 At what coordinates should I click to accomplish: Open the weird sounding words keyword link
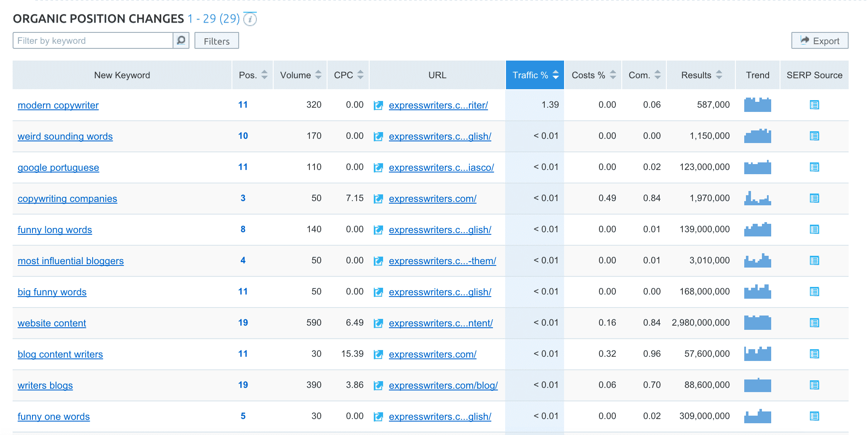65,136
